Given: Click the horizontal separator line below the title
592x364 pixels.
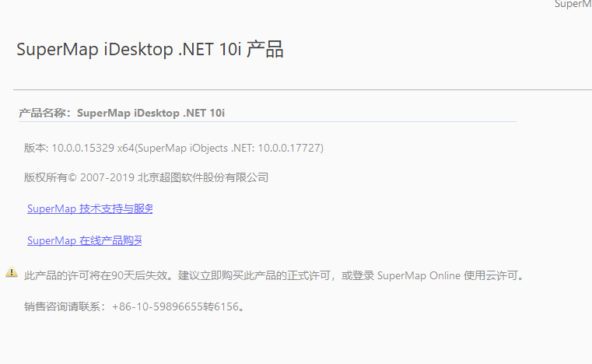Looking at the screenshot, I should (x=303, y=90).
